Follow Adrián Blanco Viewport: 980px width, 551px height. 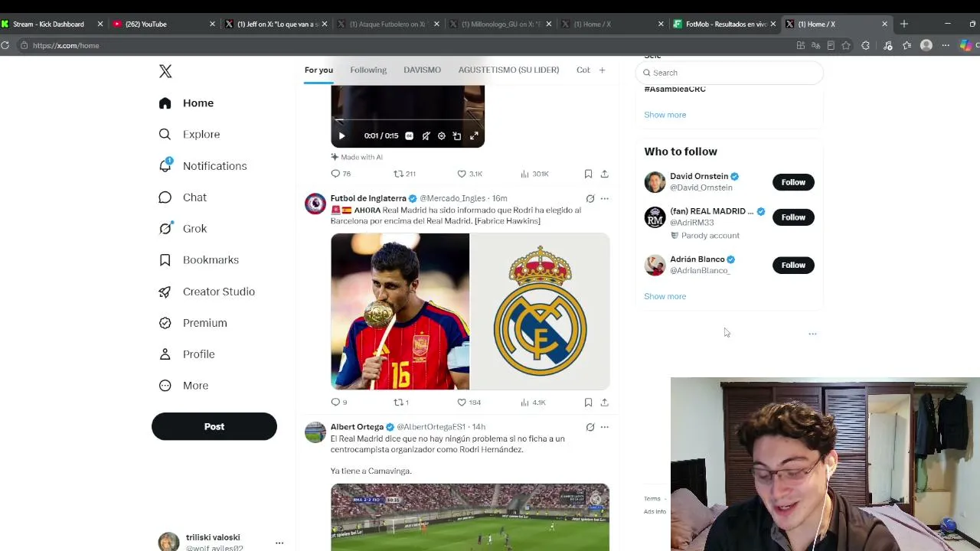pos(793,265)
